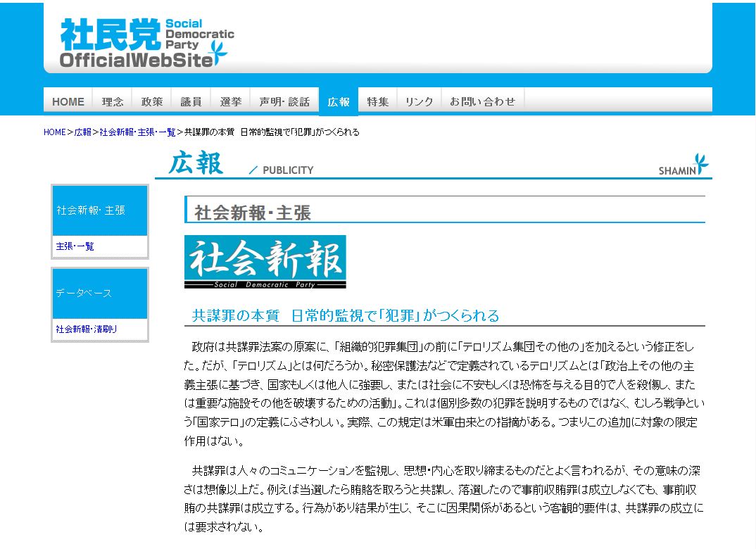The height and width of the screenshot is (549, 756).
Task: Open the 特集 navigation tab
Action: pos(378,101)
